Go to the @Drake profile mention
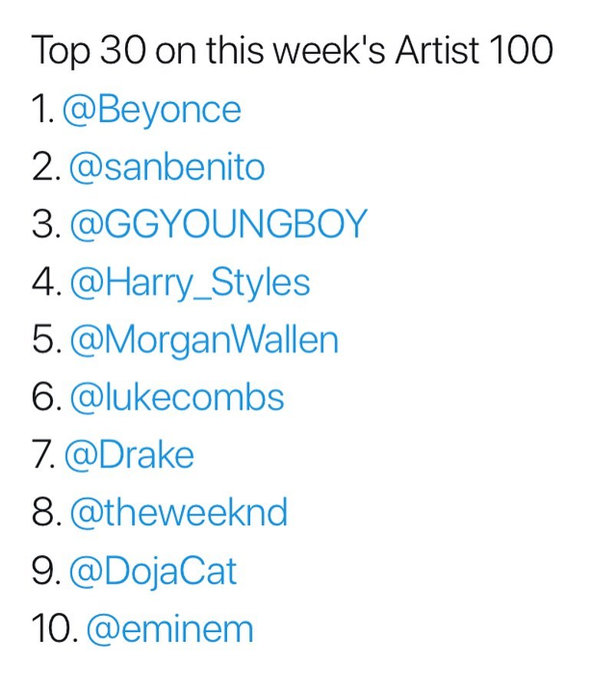 click(129, 455)
